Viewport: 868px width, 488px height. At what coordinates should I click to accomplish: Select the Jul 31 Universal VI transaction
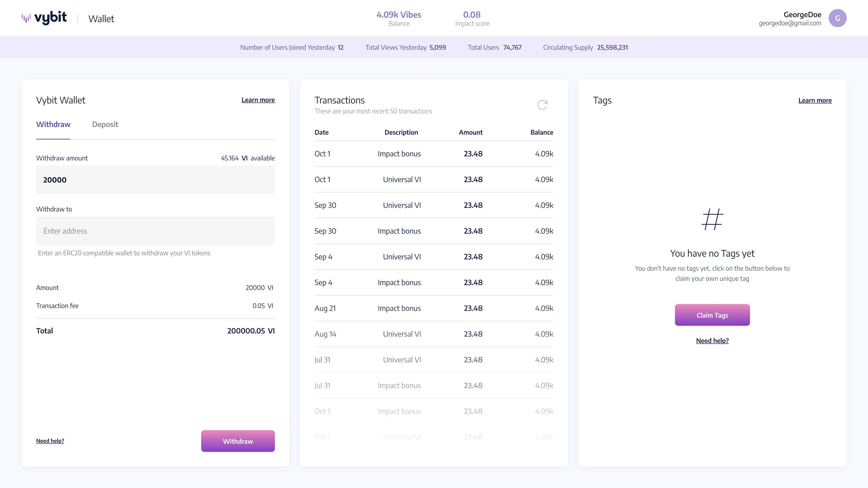[x=434, y=360]
